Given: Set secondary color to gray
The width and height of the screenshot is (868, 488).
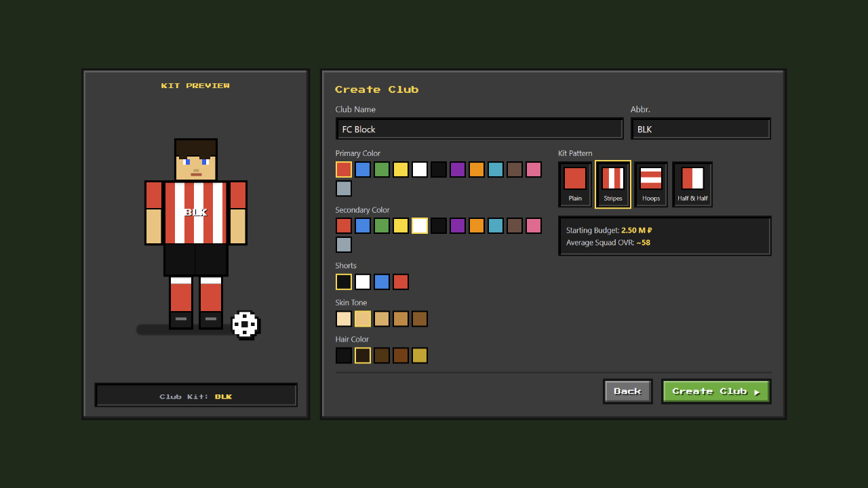Looking at the screenshot, I should click(344, 245).
